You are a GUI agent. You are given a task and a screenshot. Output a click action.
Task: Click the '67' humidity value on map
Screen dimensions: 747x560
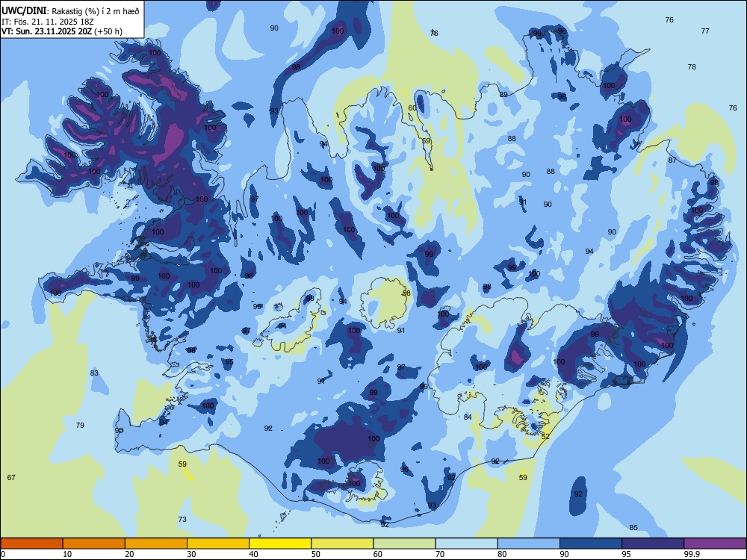pos(11,477)
